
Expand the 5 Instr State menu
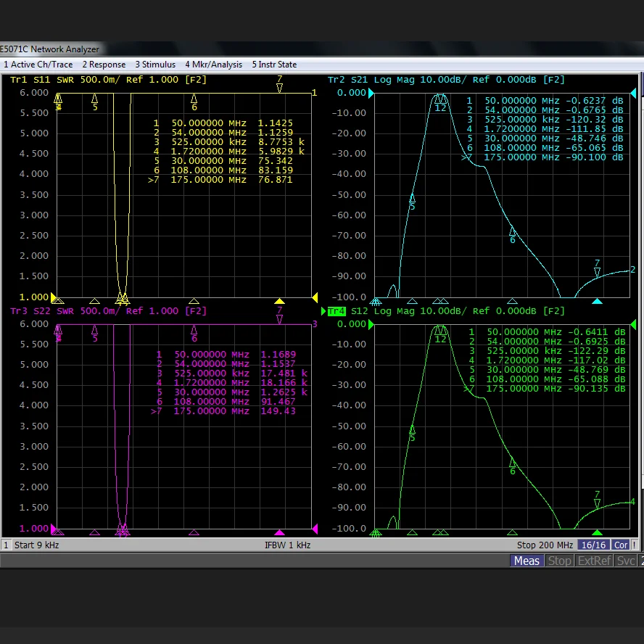click(x=274, y=65)
